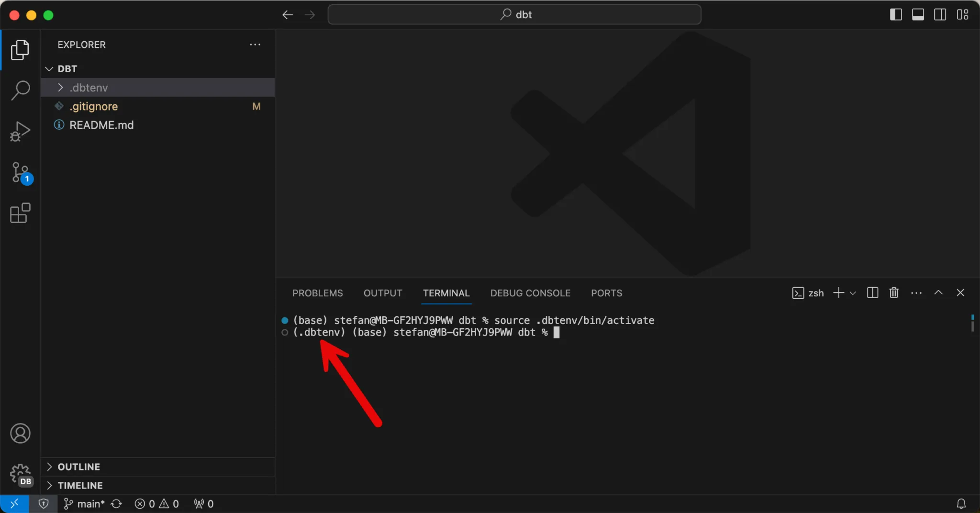This screenshot has height=513, width=980.
Task: Open the new terminal launch profile dropdown
Action: [x=853, y=293]
